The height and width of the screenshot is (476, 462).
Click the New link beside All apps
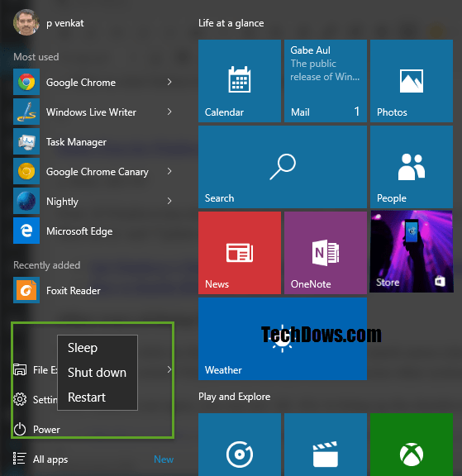tap(164, 459)
